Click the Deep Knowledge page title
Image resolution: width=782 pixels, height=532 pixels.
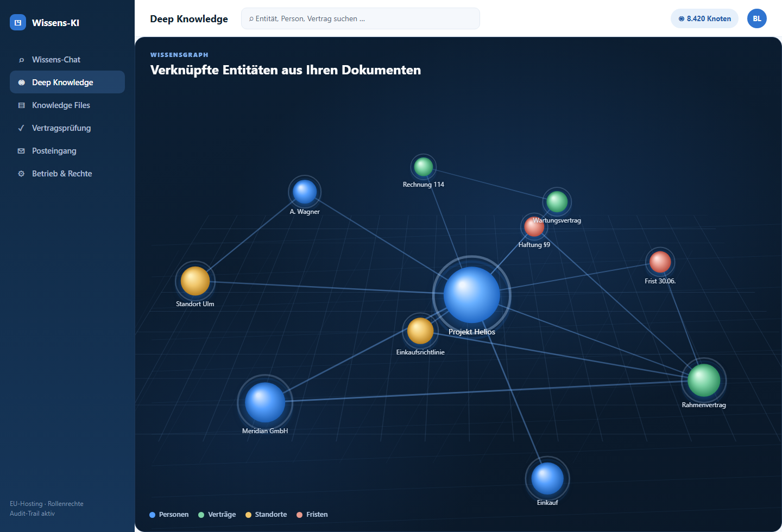(189, 19)
